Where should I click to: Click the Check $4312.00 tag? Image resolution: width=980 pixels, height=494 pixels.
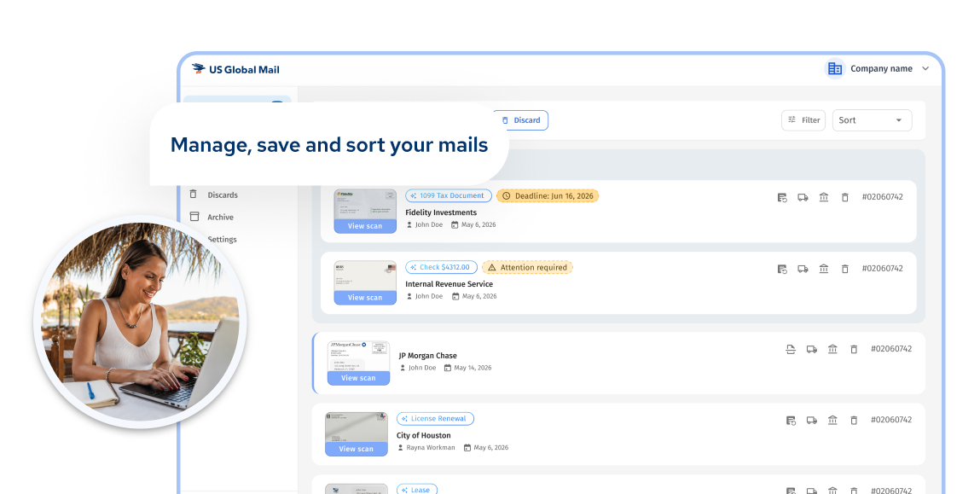point(441,267)
